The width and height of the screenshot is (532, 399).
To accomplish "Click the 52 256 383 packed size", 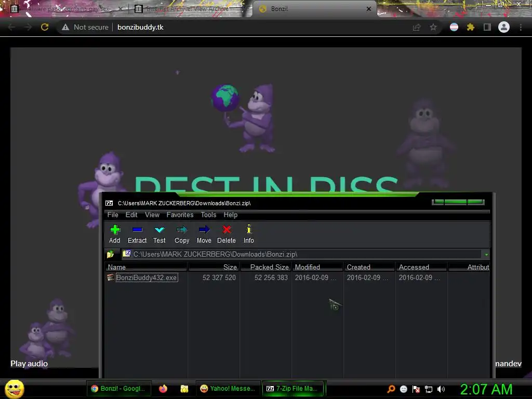I will pyautogui.click(x=271, y=277).
